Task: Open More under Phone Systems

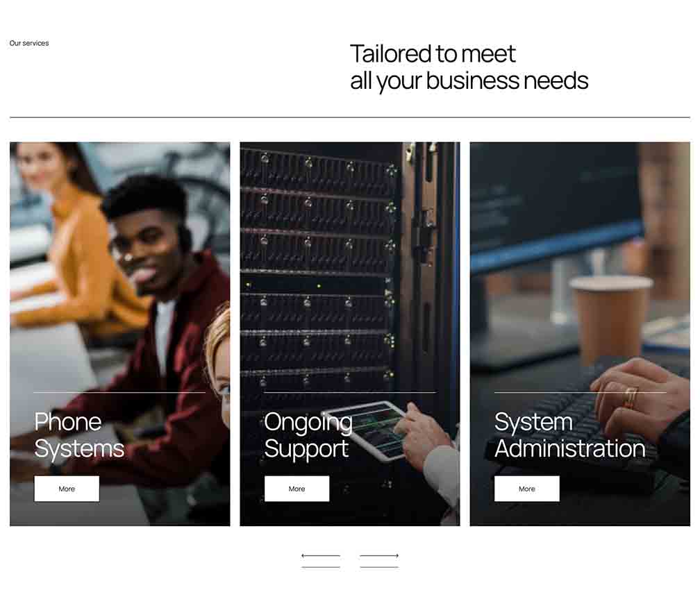Action: (x=67, y=489)
